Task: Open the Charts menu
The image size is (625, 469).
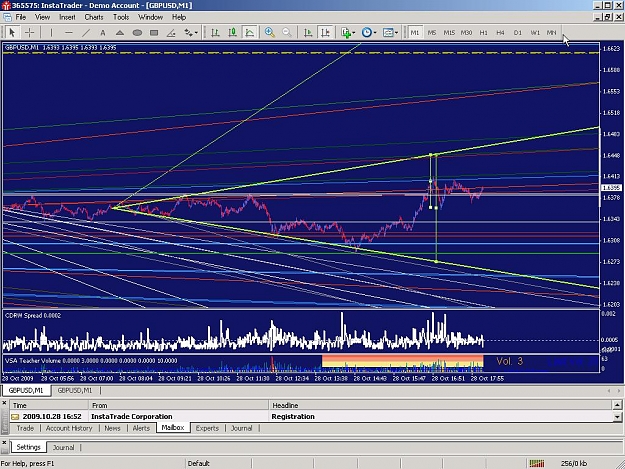Action: (x=94, y=17)
